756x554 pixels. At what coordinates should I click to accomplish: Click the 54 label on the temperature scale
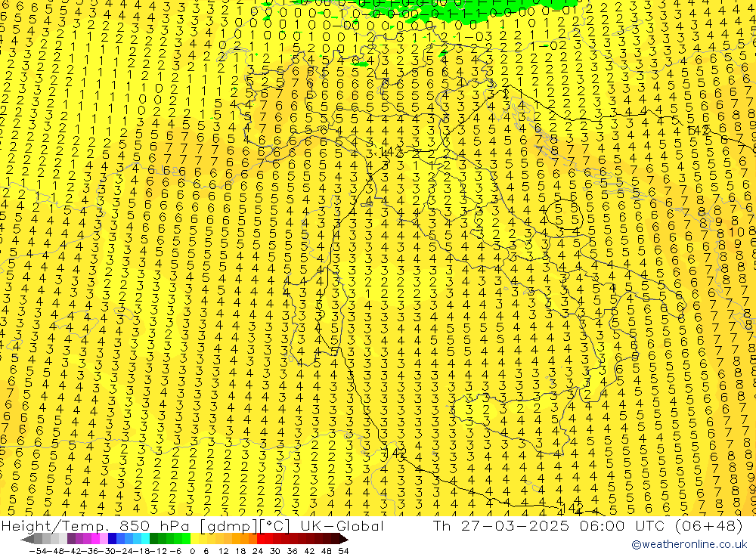(343, 551)
